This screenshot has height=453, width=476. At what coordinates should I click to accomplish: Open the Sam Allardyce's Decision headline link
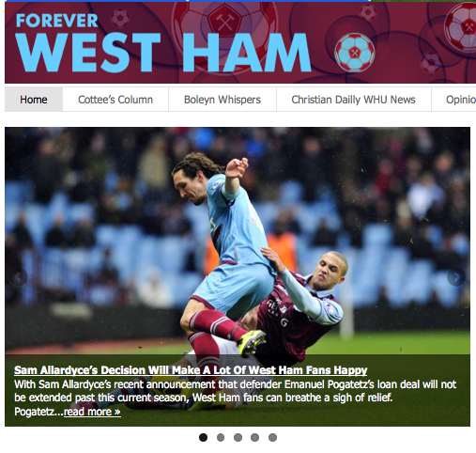click(191, 370)
